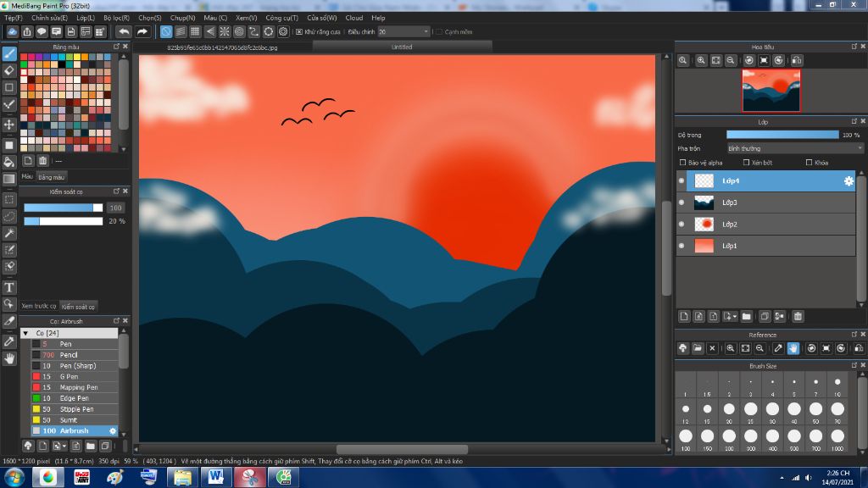Image resolution: width=868 pixels, height=488 pixels.
Task: Choose the Pen (Sharp) brush
Action: point(75,366)
